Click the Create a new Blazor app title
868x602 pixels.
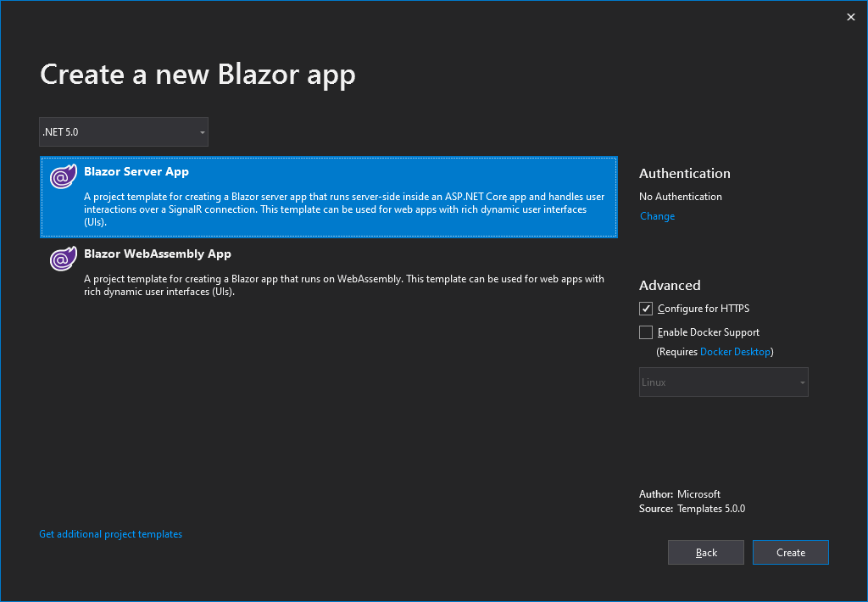tap(198, 75)
